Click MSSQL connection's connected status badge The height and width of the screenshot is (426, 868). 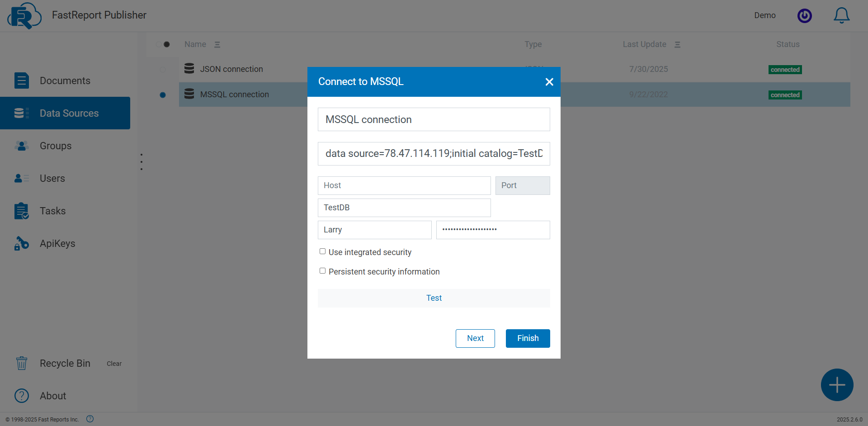tap(785, 95)
